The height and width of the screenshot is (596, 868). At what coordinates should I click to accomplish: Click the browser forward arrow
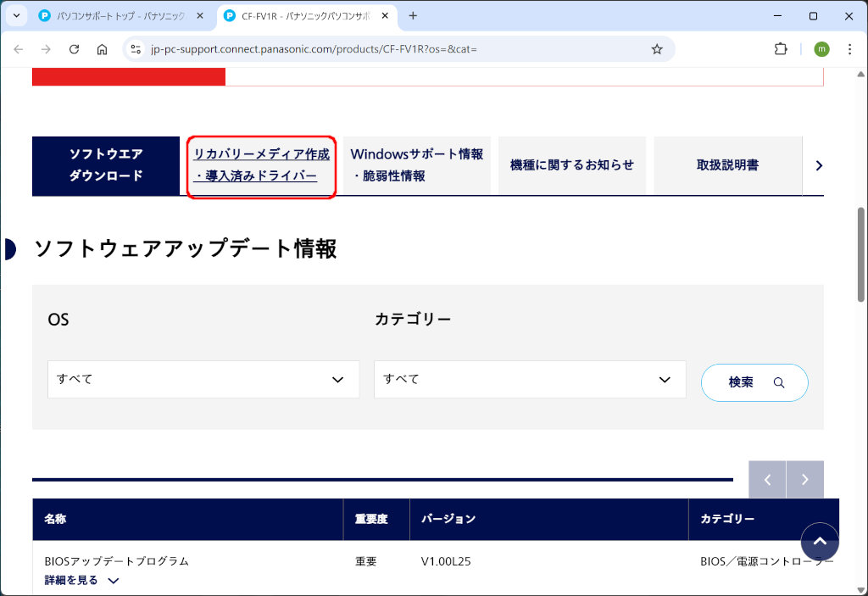pyautogui.click(x=46, y=49)
